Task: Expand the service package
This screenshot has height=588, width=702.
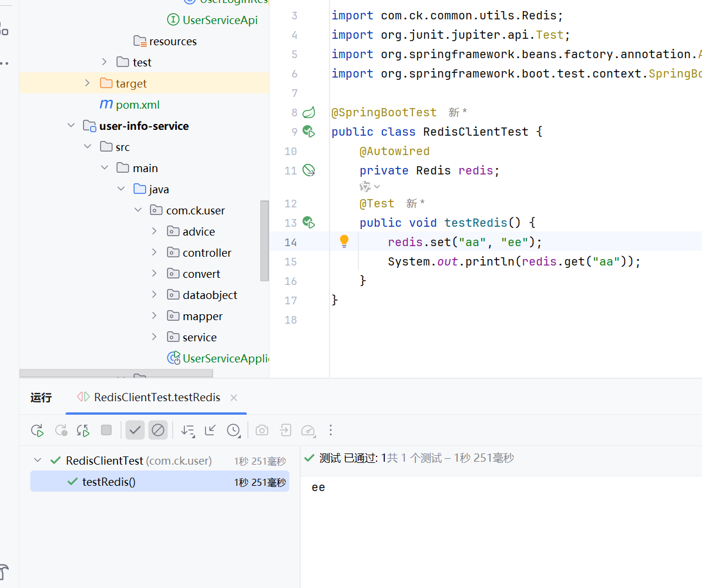Action: (x=154, y=337)
